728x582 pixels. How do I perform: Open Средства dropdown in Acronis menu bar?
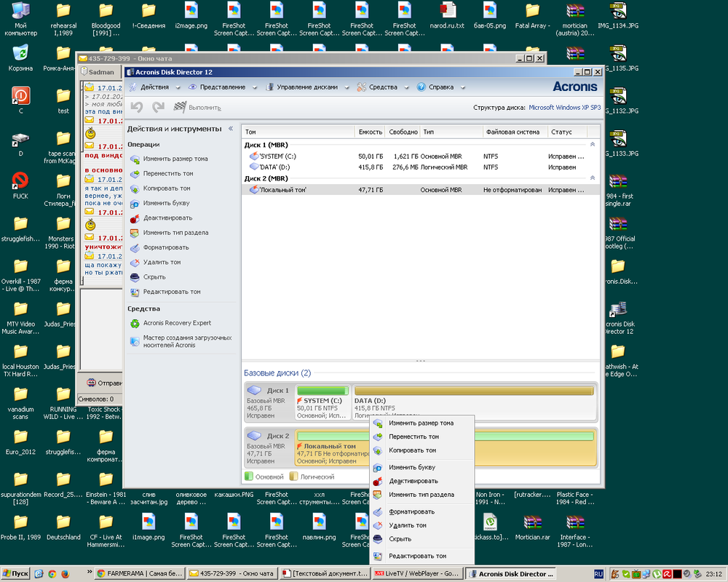[383, 87]
